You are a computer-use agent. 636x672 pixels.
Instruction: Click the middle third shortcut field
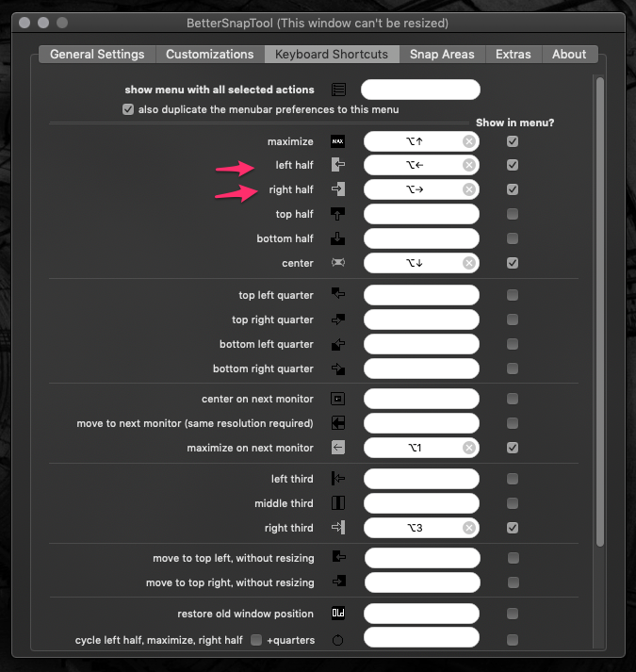(421, 503)
